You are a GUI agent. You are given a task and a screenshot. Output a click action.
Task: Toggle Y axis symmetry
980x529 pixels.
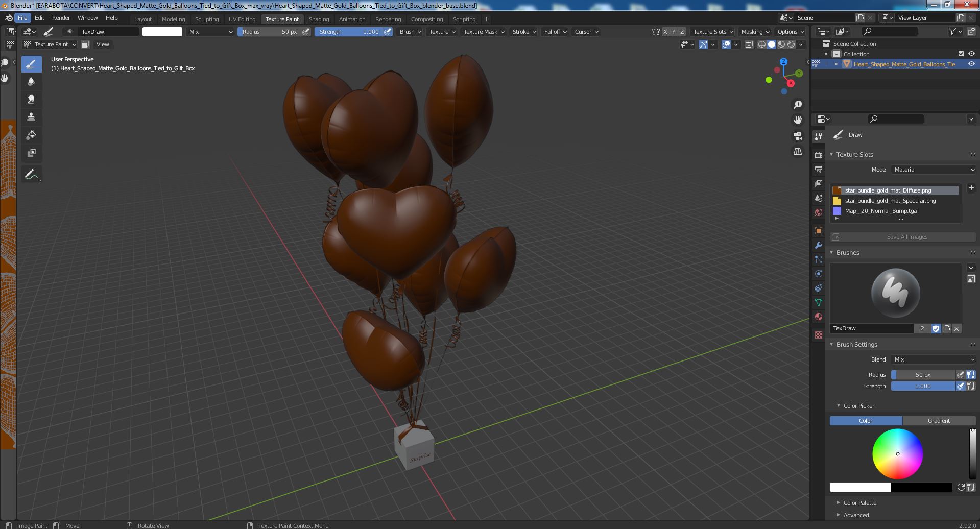pos(674,32)
